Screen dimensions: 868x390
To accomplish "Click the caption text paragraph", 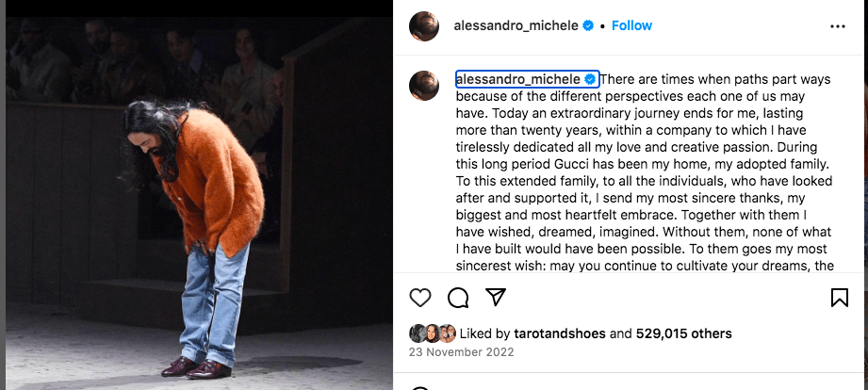I will tap(641, 170).
